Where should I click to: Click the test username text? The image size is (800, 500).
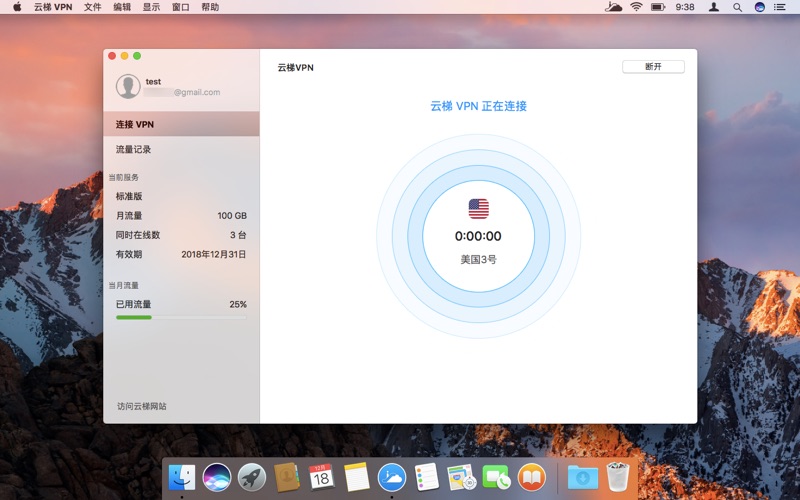[153, 82]
